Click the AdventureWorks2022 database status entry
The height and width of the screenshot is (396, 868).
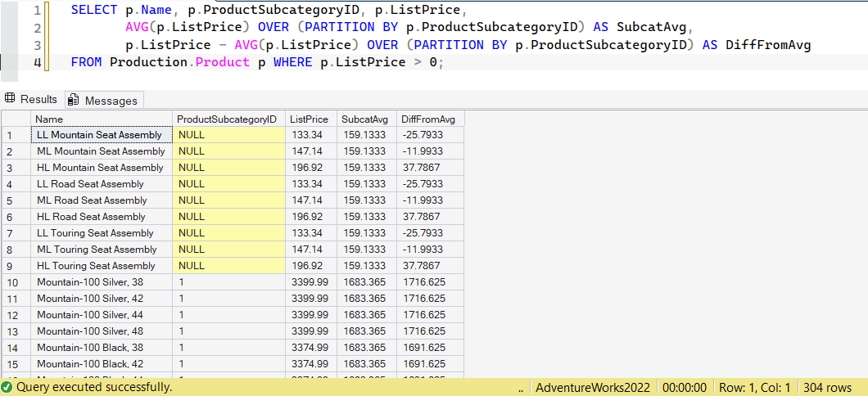(593, 388)
